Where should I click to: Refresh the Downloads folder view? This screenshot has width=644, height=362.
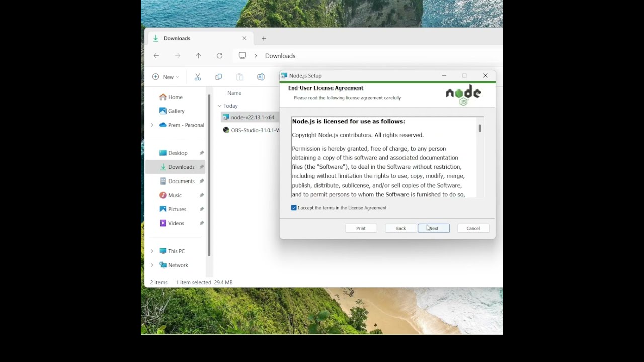click(219, 56)
